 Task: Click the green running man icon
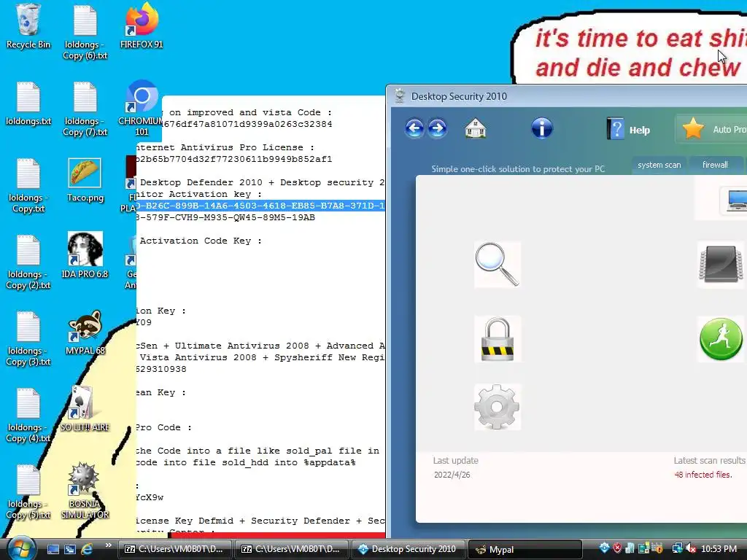(721, 339)
